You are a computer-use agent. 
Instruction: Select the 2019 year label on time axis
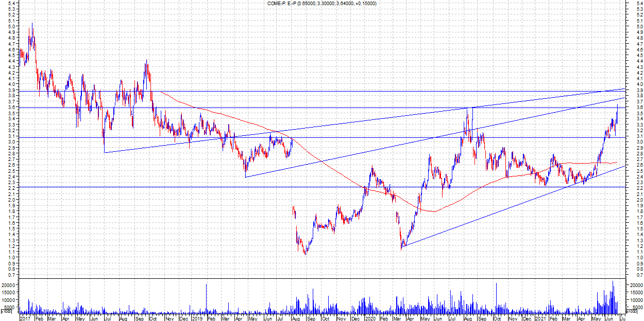click(197, 319)
